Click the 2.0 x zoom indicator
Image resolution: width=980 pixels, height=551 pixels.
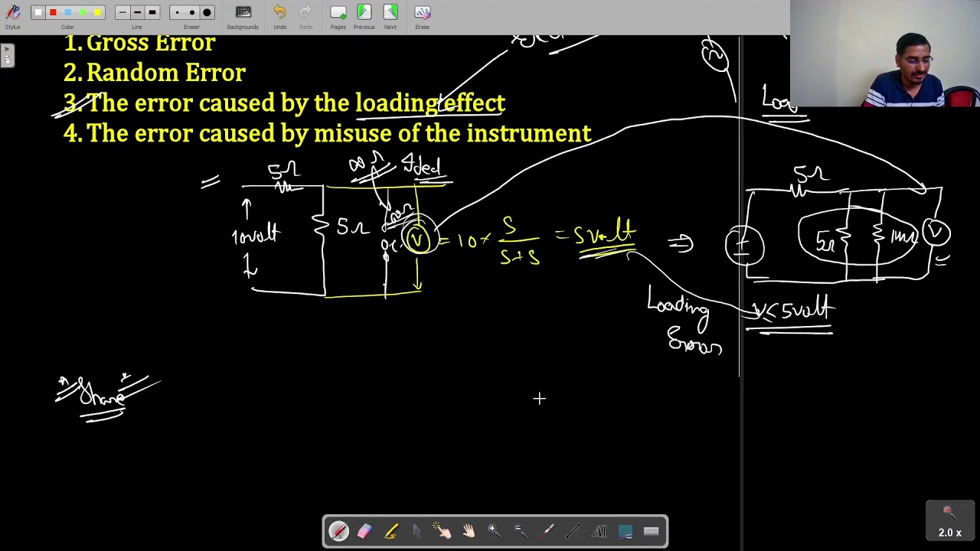point(949,522)
